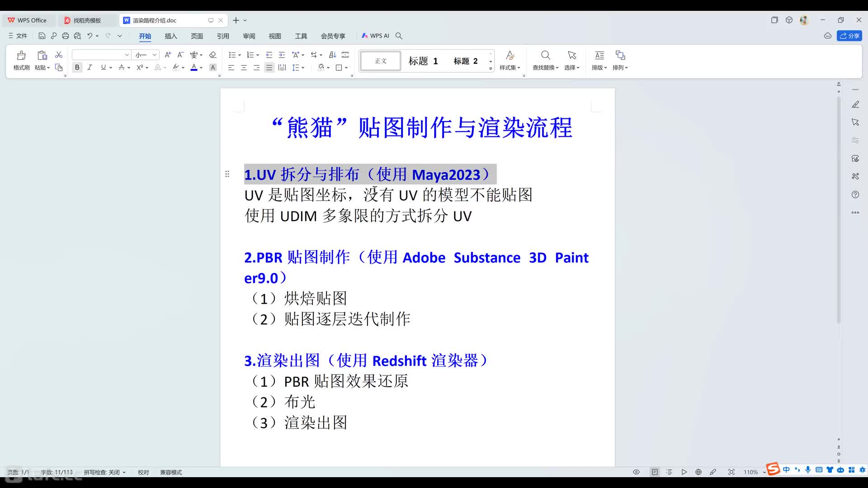Click the blue 分享 (Share) button

849,36
